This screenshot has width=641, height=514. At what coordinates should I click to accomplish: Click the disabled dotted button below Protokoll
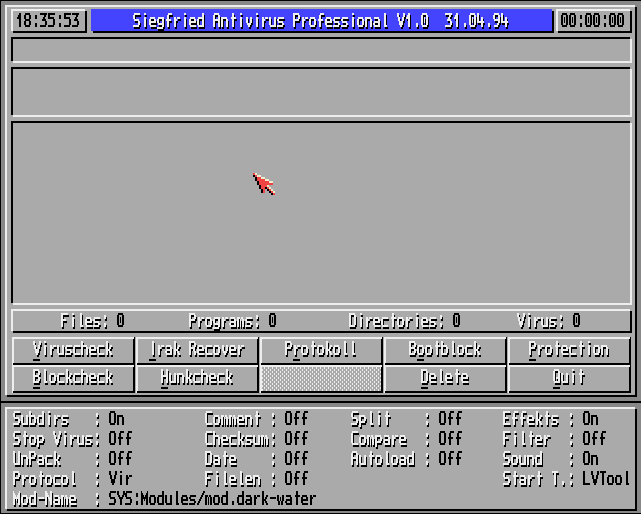coord(321,379)
